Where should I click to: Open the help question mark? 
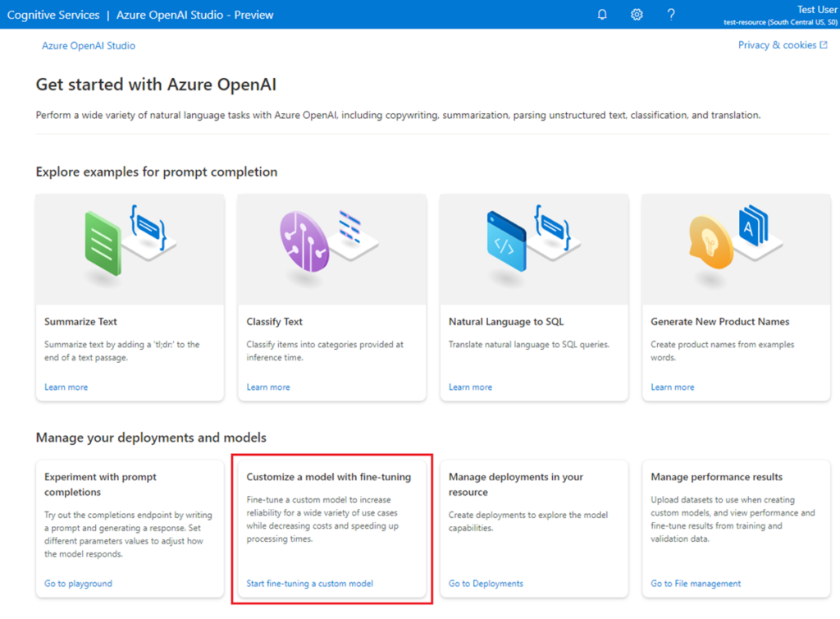pos(670,14)
